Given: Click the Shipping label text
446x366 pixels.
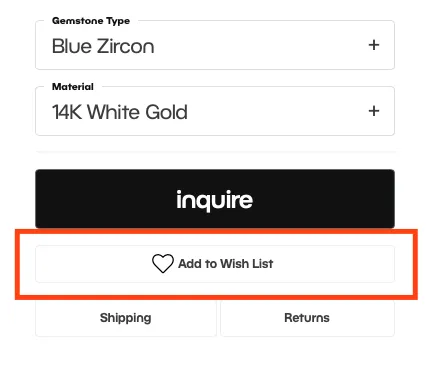Looking at the screenshot, I should tap(126, 318).
